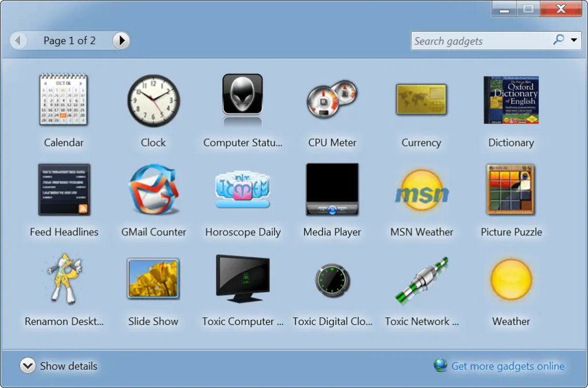The image size is (588, 388).
Task: Select the MSN Weather gadget
Action: pyautogui.click(x=421, y=189)
